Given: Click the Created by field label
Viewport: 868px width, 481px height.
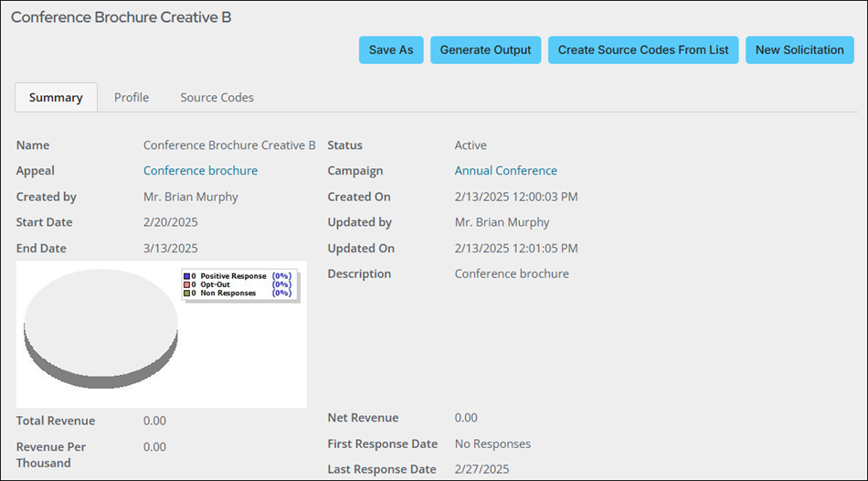Looking at the screenshot, I should 47,197.
